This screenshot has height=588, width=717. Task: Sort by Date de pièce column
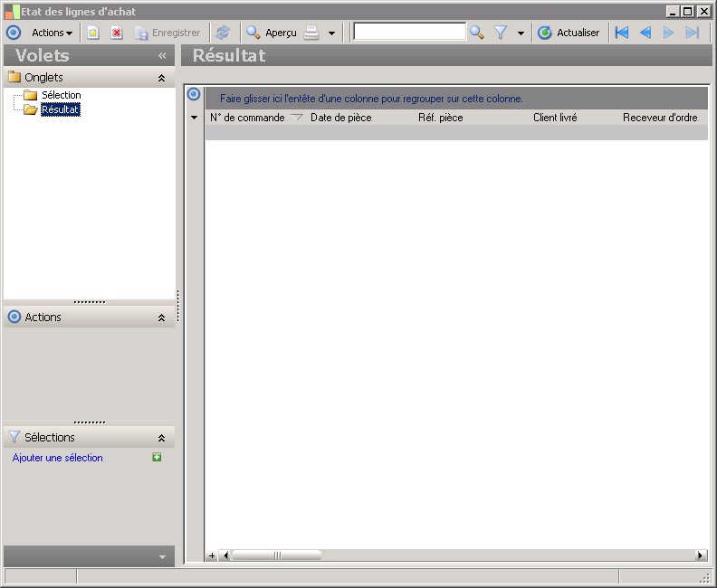(x=341, y=118)
